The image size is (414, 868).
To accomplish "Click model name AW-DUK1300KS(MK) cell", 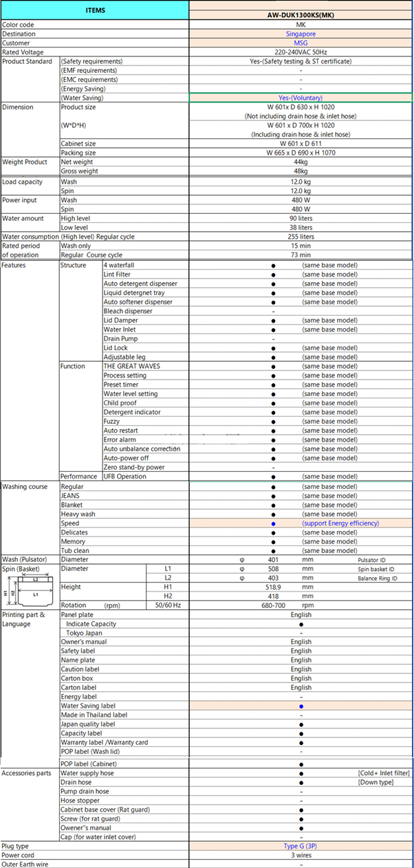I will pyautogui.click(x=301, y=15).
